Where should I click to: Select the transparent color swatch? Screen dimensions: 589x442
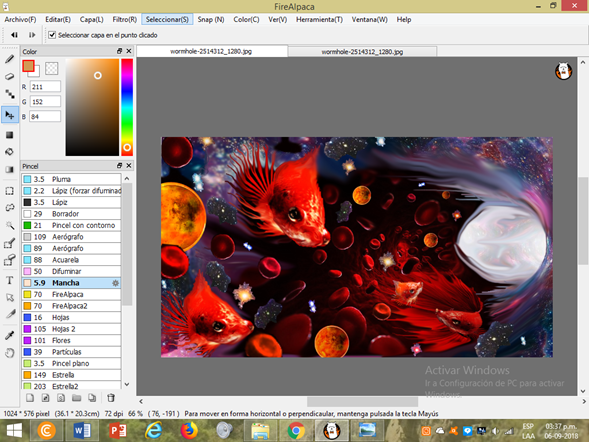pos(51,68)
